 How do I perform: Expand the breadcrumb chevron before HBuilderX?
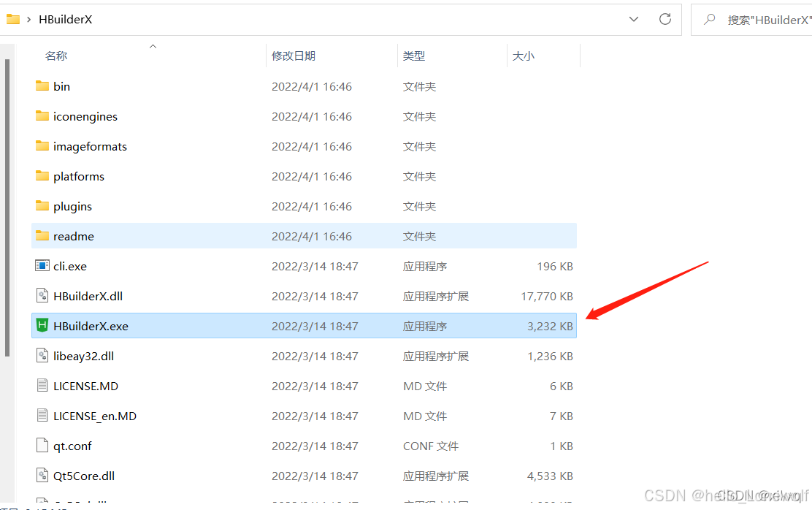28,19
